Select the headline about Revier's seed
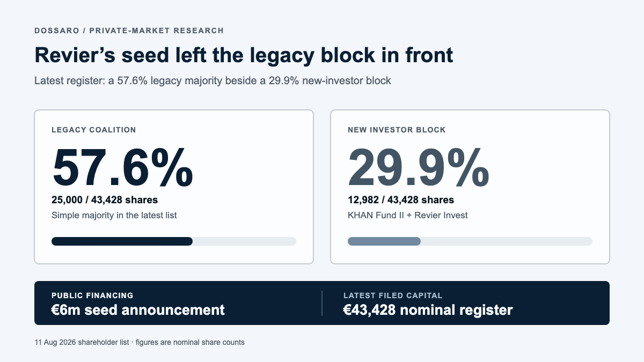 [244, 56]
